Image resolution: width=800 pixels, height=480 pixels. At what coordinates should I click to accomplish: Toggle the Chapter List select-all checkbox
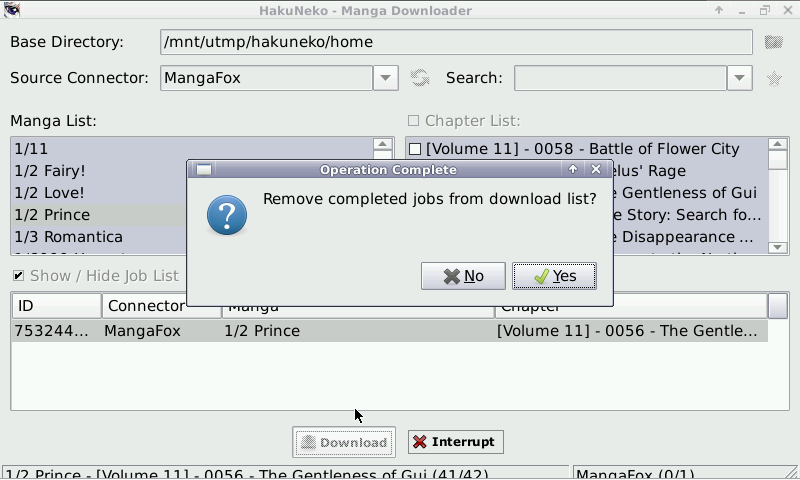413,120
